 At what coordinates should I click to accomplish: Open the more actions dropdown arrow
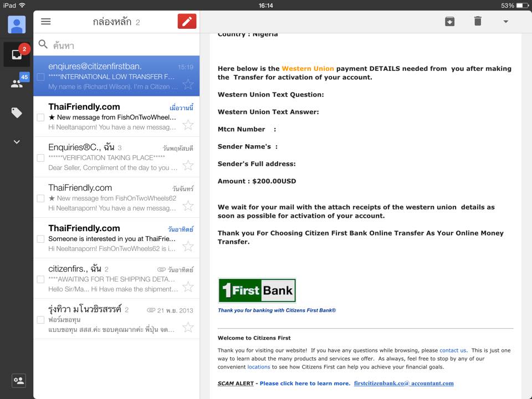pos(505,22)
